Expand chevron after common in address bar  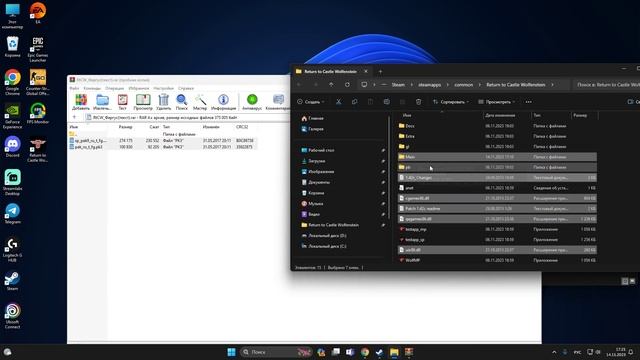click(480, 85)
